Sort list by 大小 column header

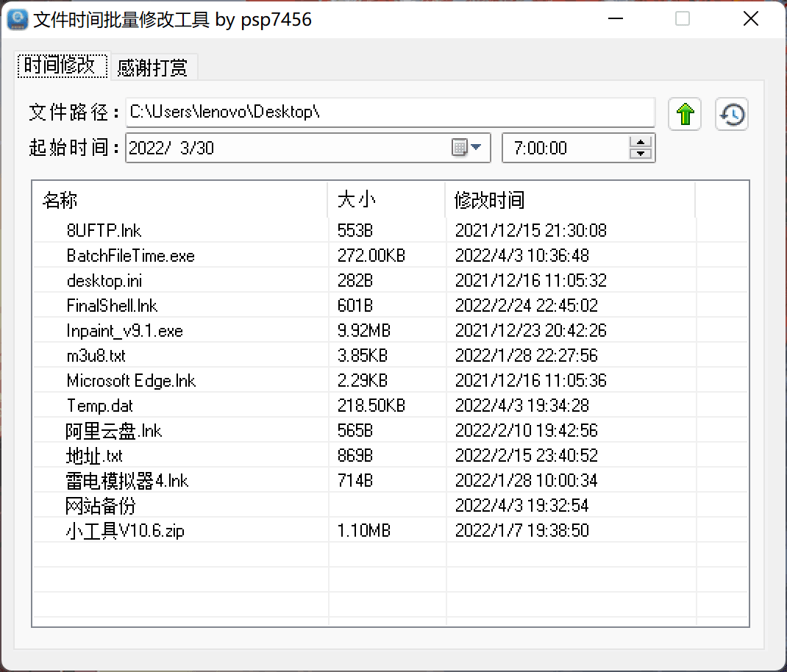point(386,200)
